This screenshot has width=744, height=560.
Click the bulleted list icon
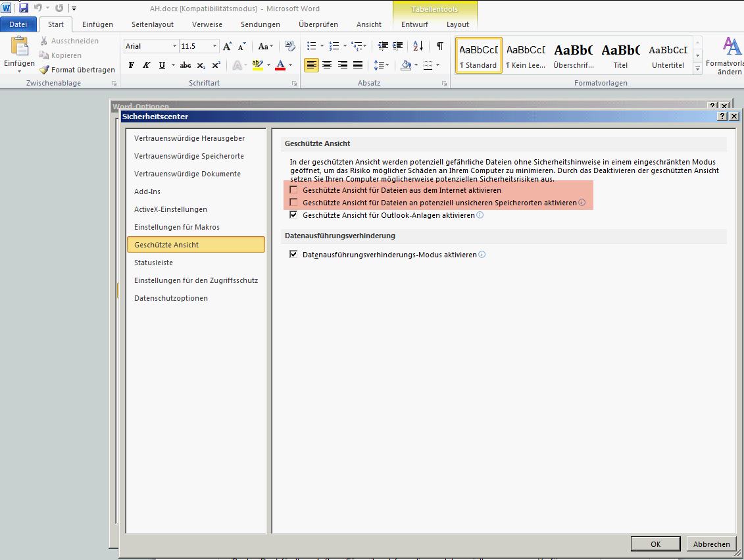(x=312, y=46)
